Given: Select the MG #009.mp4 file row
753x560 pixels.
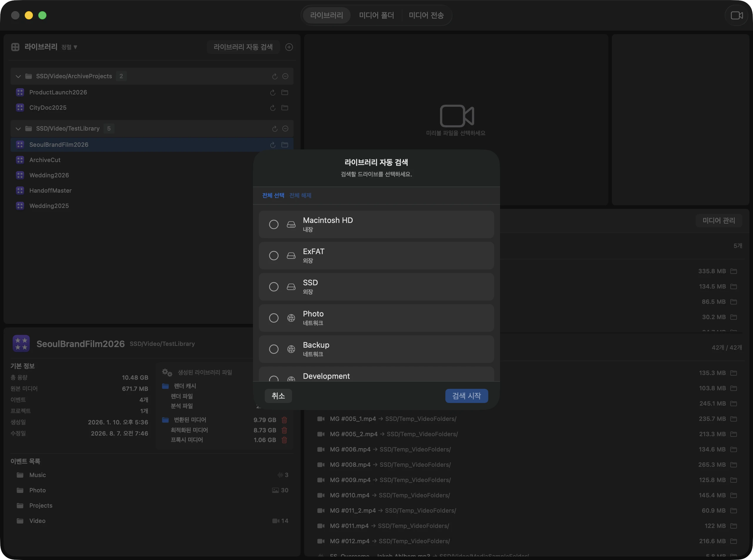Looking at the screenshot, I should click(527, 480).
